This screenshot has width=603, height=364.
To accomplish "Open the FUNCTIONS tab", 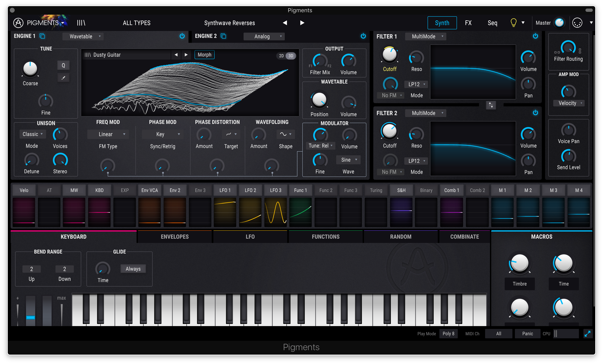I will [326, 237].
